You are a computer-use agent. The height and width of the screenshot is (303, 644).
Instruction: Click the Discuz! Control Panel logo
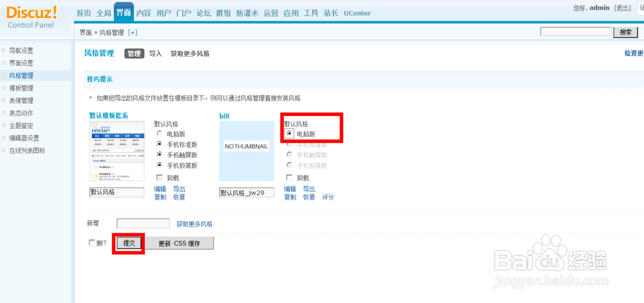click(32, 17)
